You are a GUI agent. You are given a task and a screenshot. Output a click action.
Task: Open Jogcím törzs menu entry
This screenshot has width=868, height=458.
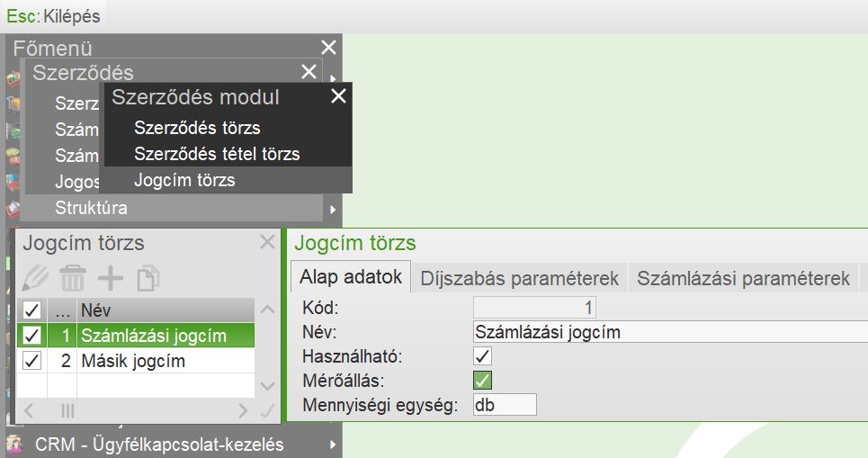(184, 180)
